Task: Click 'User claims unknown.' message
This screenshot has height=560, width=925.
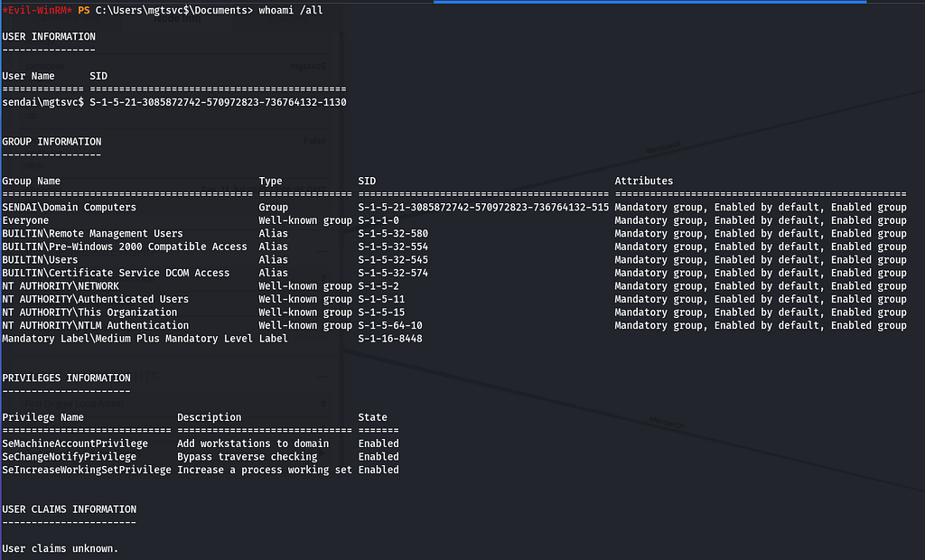Action: click(61, 549)
